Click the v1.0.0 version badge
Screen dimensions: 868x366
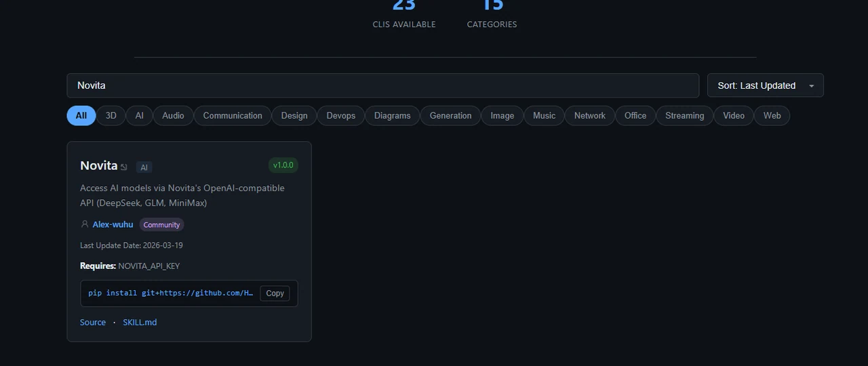[283, 165]
